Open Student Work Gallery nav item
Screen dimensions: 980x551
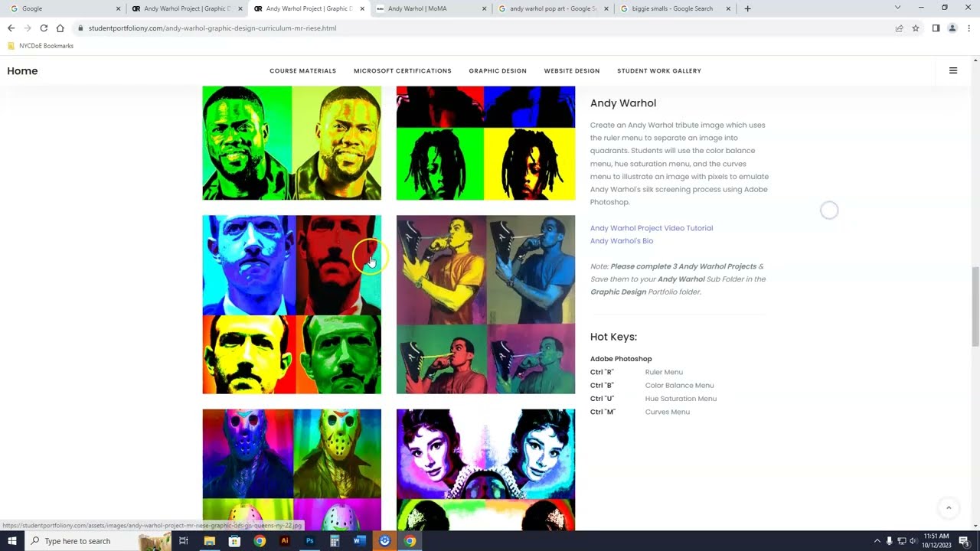659,71
